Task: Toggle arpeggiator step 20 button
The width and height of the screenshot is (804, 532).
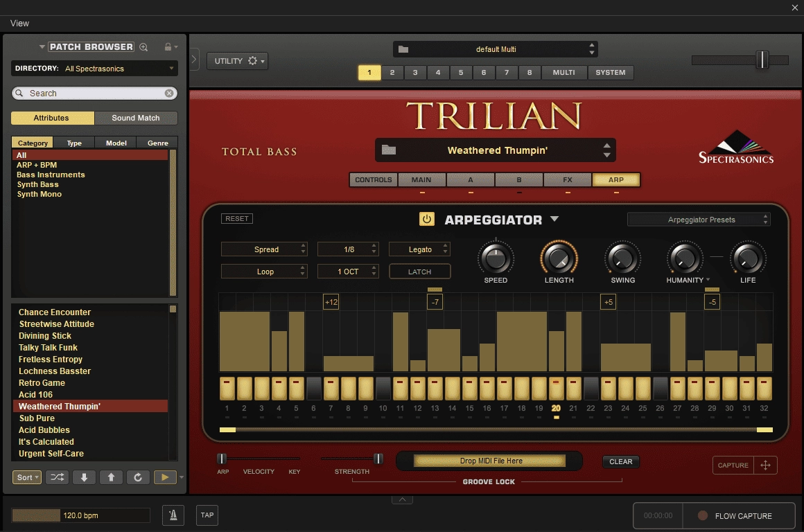Action: (x=557, y=389)
